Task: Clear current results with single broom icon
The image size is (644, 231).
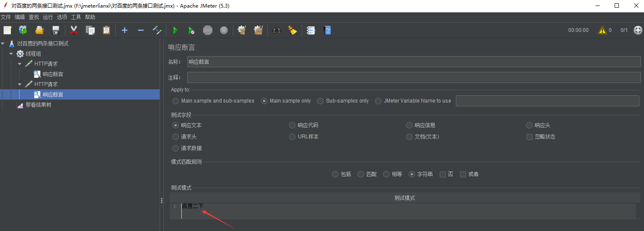Action: coord(242,30)
